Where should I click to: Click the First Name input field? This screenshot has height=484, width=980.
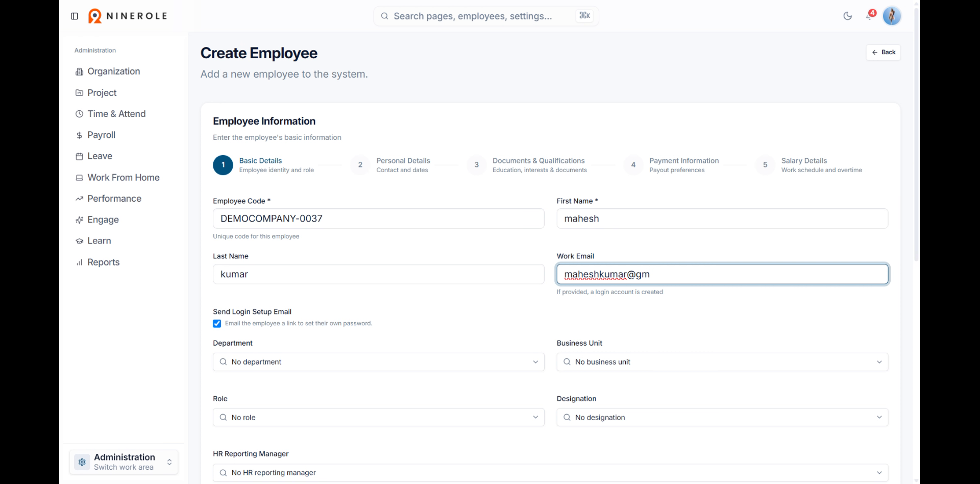(x=722, y=219)
